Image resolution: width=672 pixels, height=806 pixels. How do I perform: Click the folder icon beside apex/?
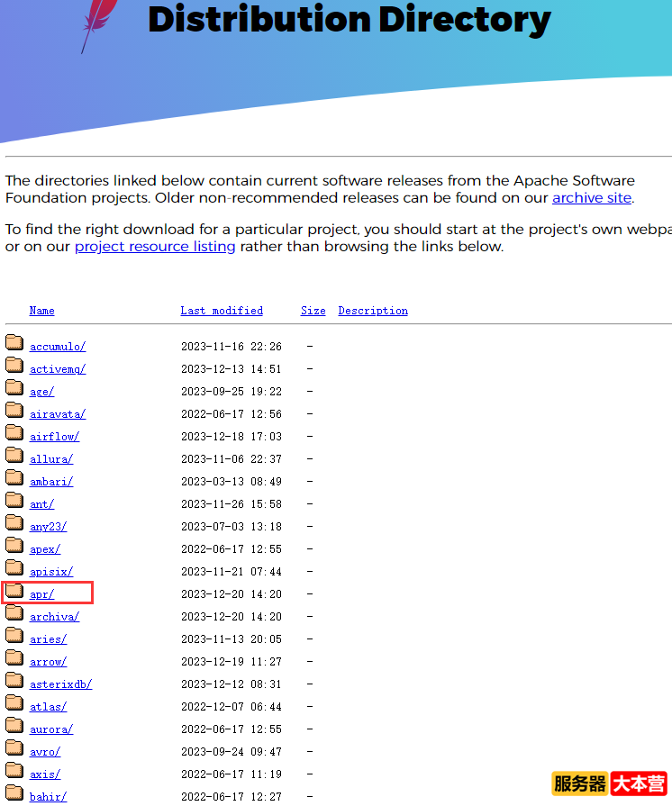tap(14, 546)
